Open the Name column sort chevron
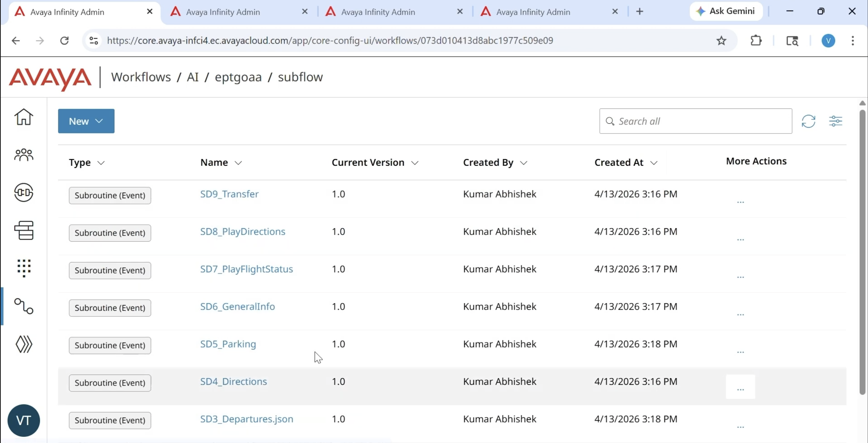 [238, 163]
